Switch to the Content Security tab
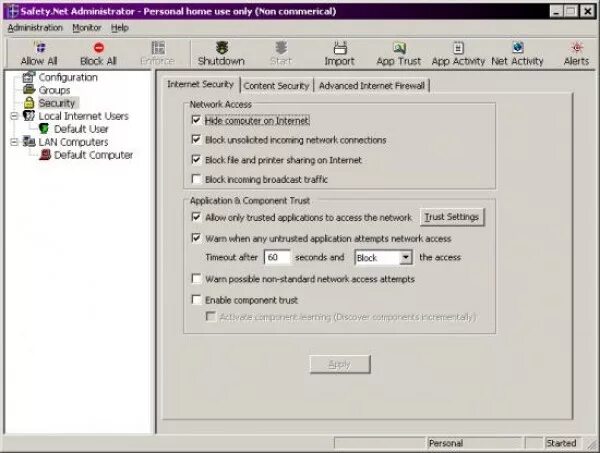 click(x=276, y=86)
